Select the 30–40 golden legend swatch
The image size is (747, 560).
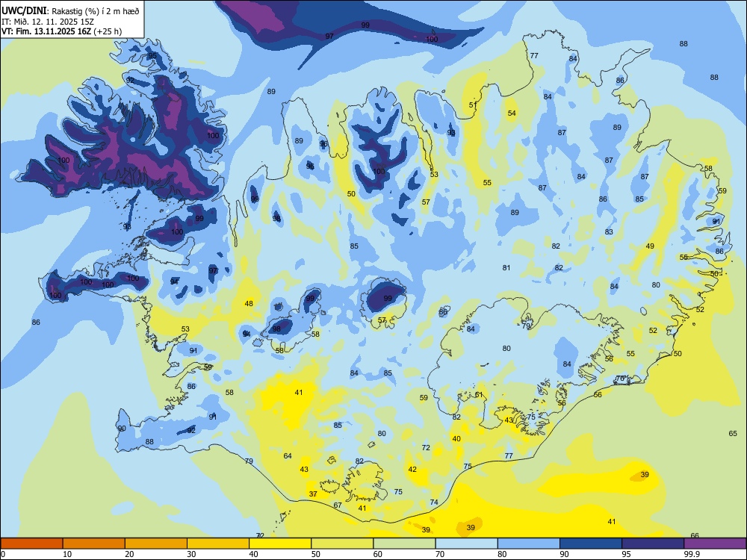click(x=218, y=544)
